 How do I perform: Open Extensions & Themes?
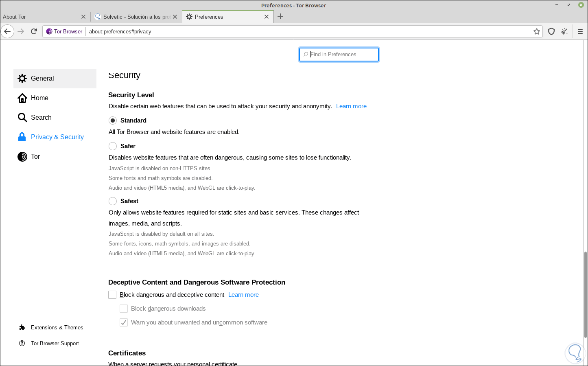pyautogui.click(x=57, y=327)
